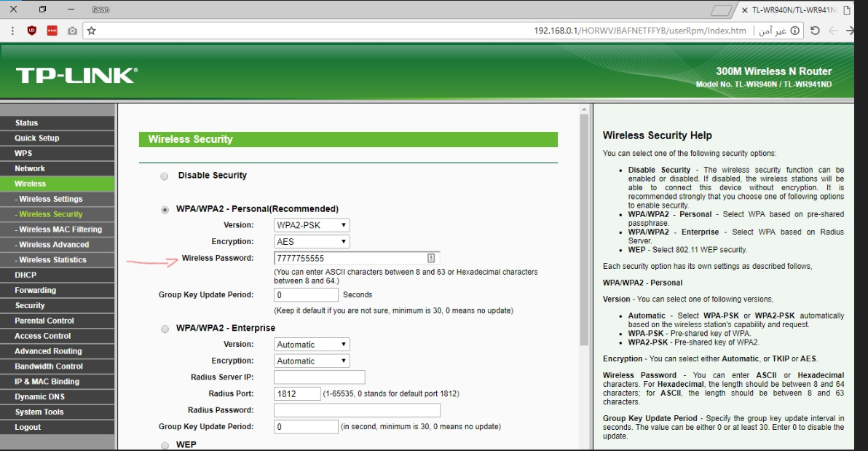This screenshot has width=868, height=451.
Task: Click Personal Group Key Update Period field
Action: pos(306,295)
